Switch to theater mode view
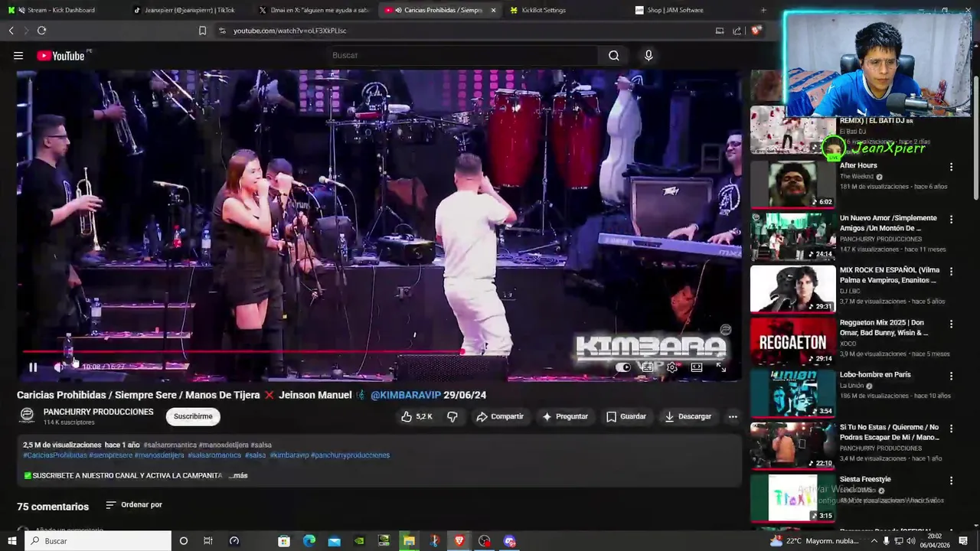The height and width of the screenshot is (551, 980). point(697,367)
